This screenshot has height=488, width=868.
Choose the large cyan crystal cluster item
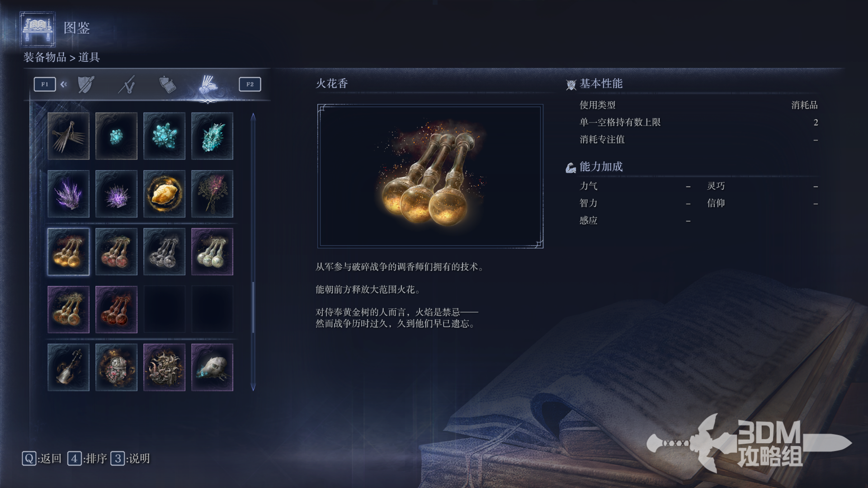click(x=164, y=136)
